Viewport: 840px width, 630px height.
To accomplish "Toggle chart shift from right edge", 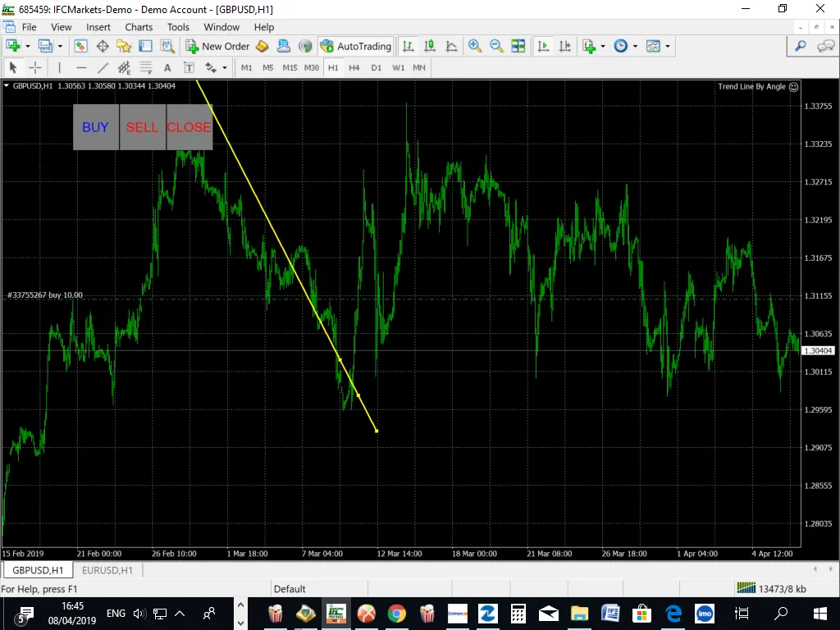I will [566, 46].
